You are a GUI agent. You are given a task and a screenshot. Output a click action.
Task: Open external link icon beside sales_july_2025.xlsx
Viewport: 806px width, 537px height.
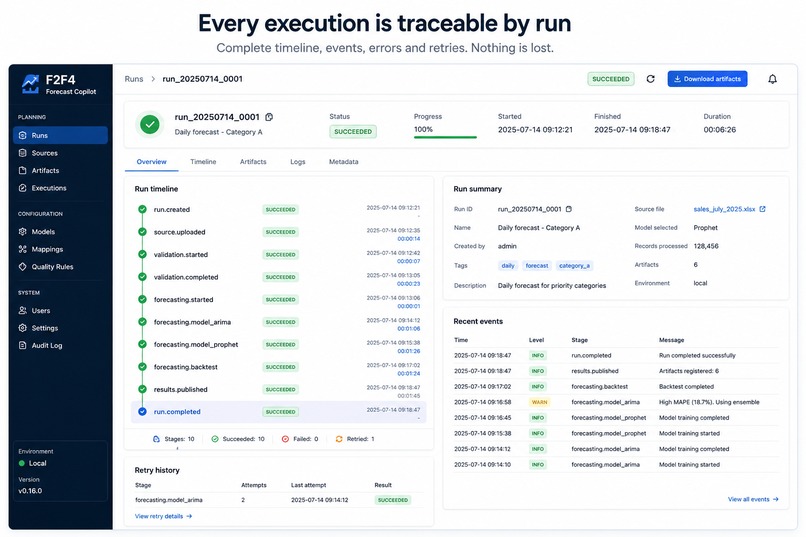[x=763, y=209]
